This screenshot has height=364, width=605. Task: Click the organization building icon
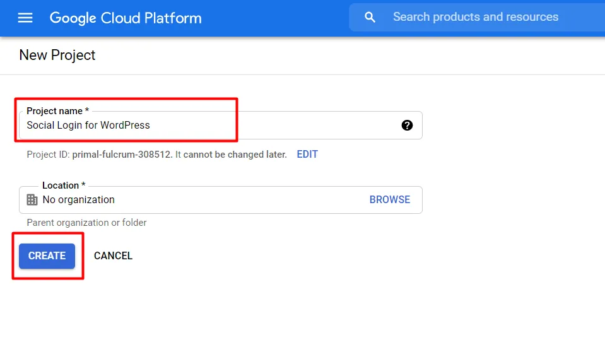tap(32, 199)
